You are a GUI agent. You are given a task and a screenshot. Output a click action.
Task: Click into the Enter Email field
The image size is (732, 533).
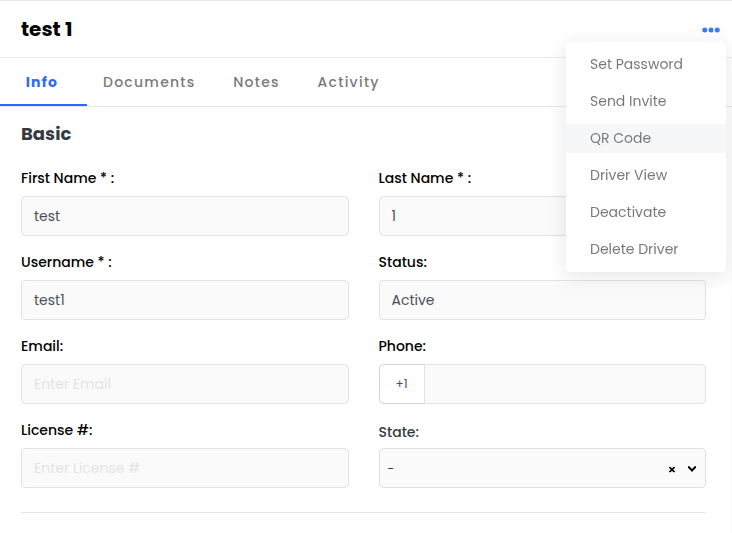tap(185, 384)
